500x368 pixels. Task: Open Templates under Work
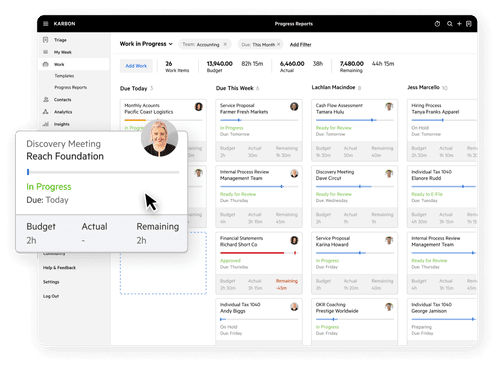click(64, 76)
